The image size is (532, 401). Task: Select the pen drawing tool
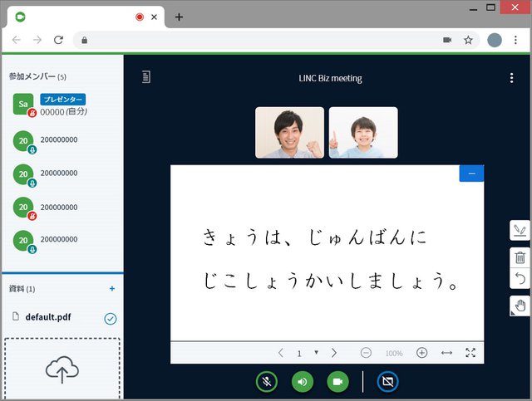click(520, 230)
